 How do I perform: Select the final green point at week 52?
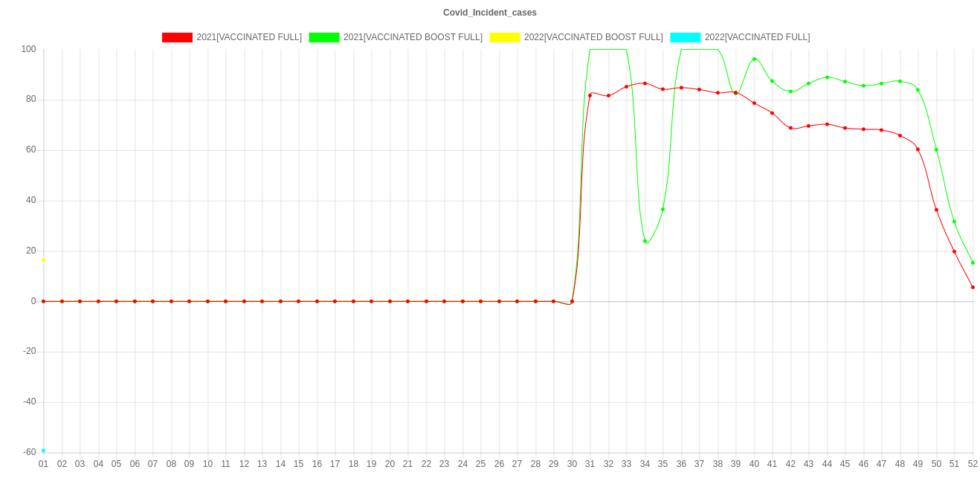[973, 262]
